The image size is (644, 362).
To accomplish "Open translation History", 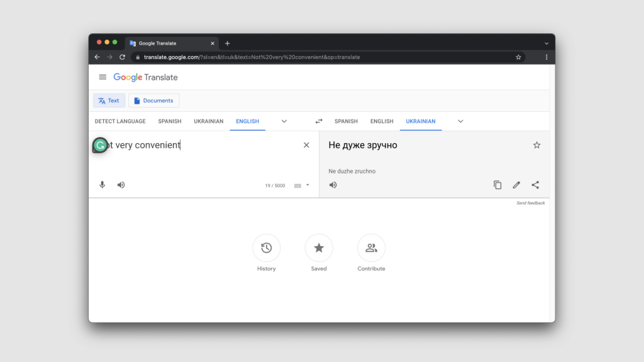I will pos(267,248).
